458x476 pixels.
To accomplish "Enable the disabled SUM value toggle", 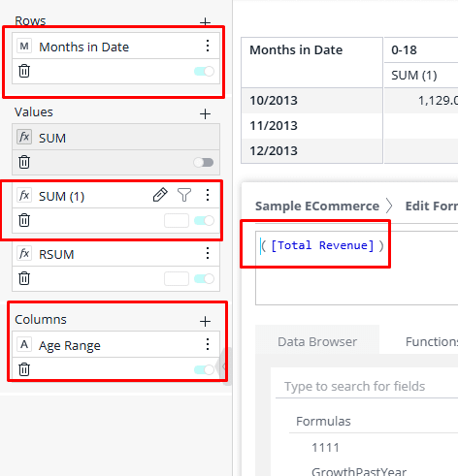I will coord(204,162).
